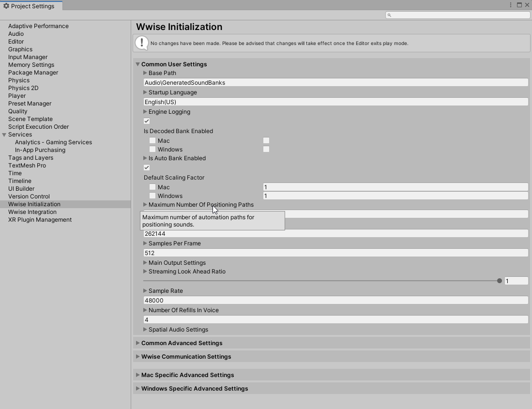Collapse the Services tree arrow in the sidebar
Screen dimensions: 532x409
4,135
